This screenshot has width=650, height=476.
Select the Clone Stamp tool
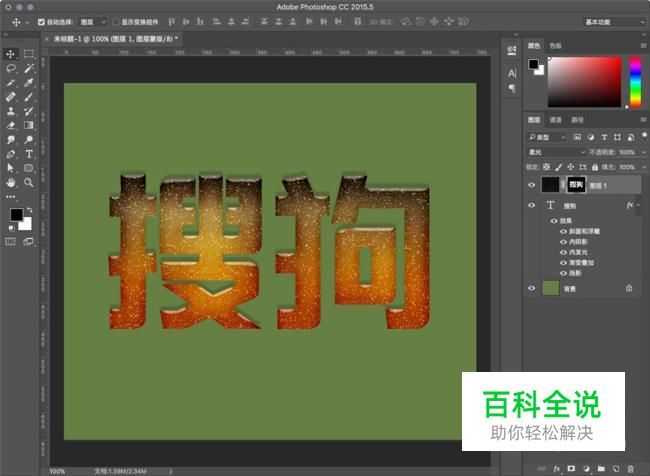[x=11, y=111]
